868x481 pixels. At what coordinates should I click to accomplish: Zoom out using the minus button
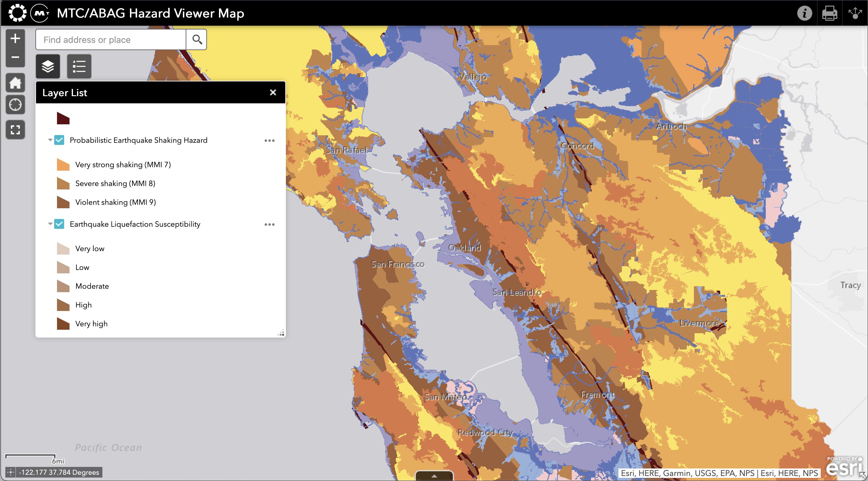(15, 57)
